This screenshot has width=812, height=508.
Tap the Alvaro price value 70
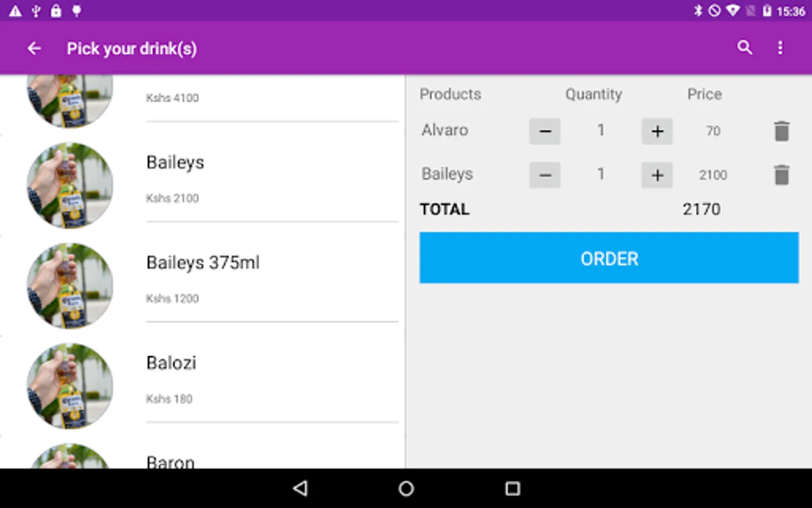(713, 131)
